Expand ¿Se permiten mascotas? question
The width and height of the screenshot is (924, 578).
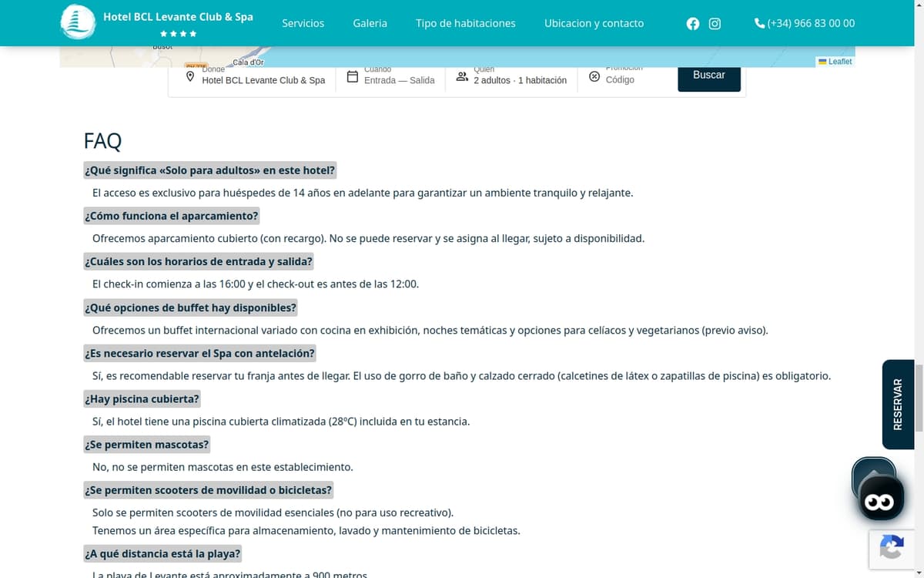(x=146, y=445)
